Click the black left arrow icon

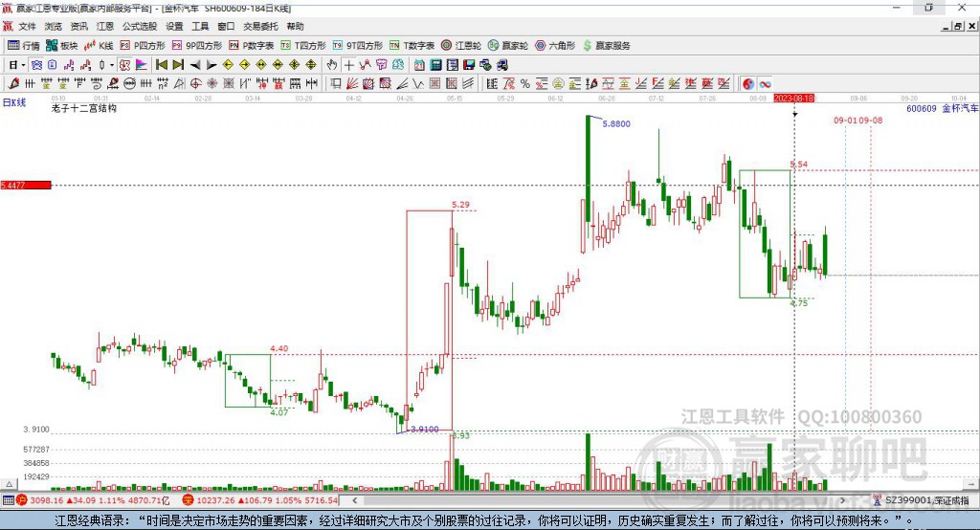coord(195,65)
